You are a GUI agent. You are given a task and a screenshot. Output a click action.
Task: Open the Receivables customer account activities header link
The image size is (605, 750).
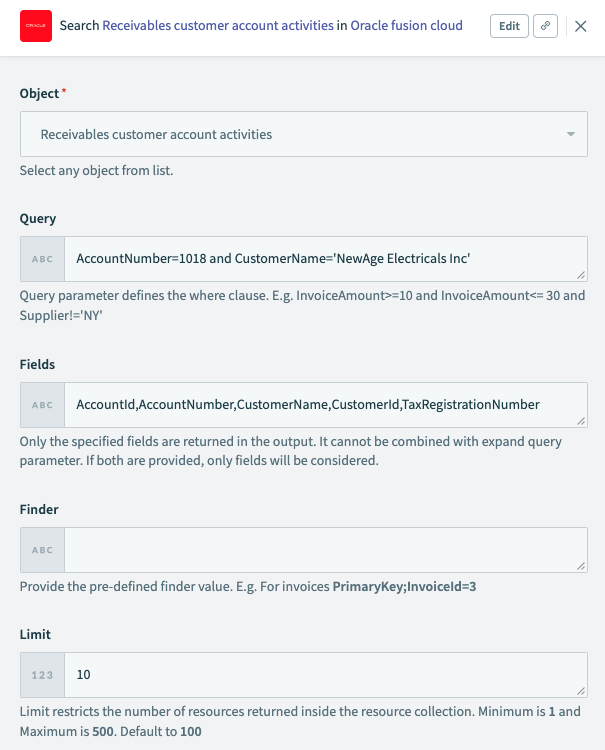(x=218, y=26)
